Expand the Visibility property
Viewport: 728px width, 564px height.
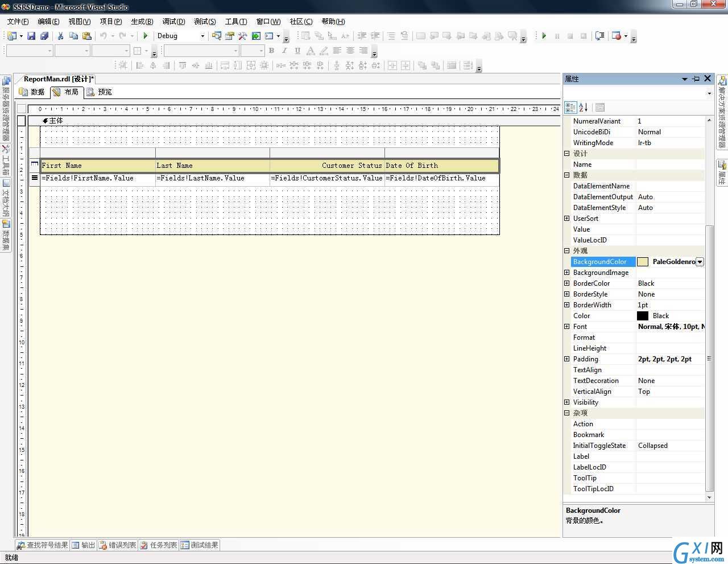click(566, 402)
